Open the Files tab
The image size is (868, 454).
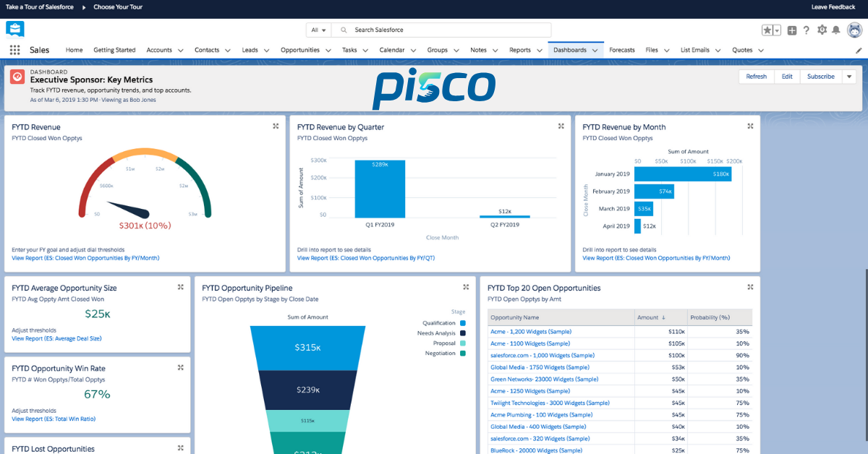652,51
